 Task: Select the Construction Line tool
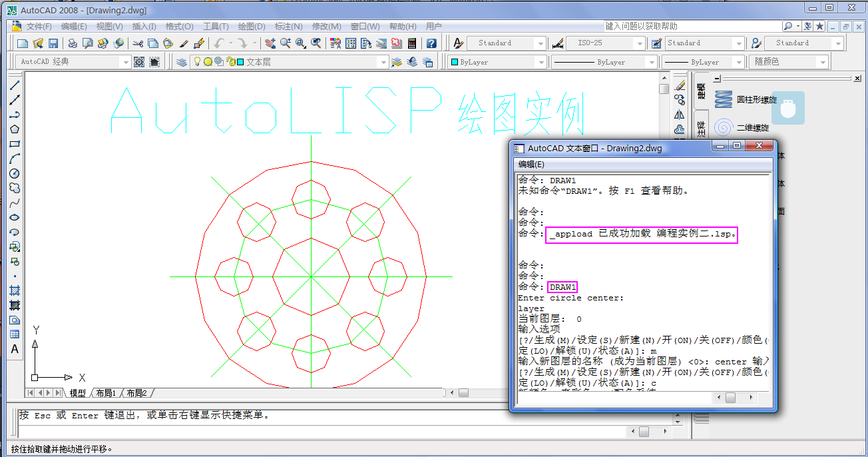(x=15, y=100)
